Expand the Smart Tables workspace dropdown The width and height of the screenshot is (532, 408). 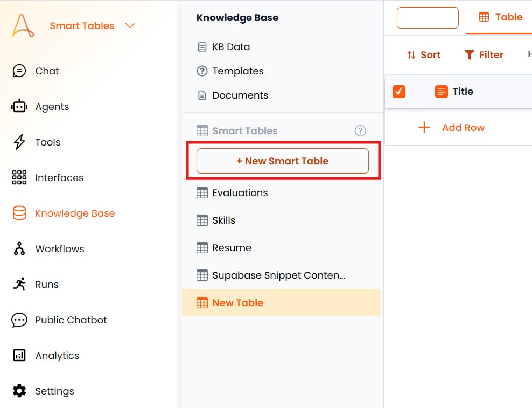click(130, 25)
